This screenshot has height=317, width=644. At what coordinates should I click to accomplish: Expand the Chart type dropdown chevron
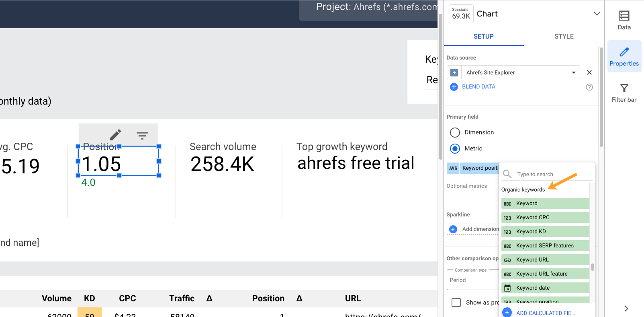coord(597,14)
